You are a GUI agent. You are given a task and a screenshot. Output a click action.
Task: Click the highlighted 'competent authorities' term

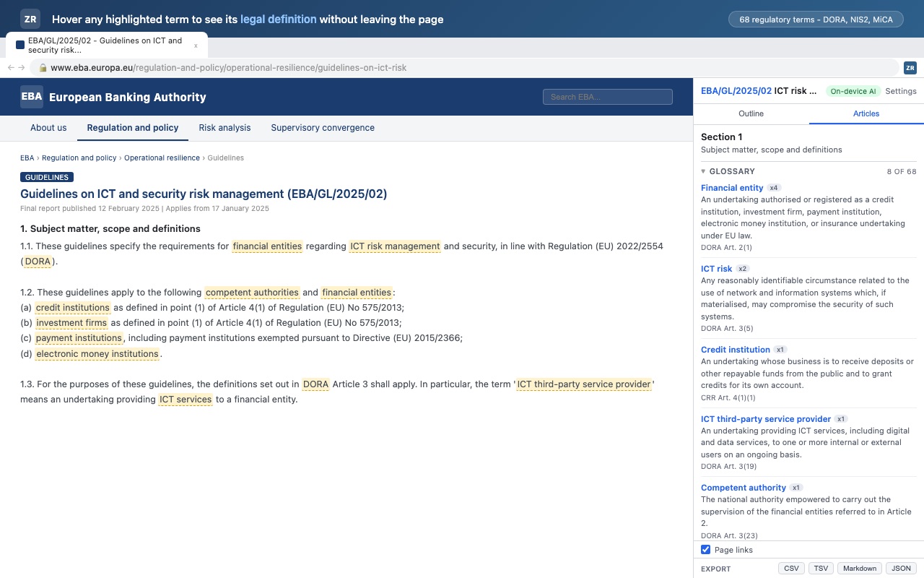(252, 293)
